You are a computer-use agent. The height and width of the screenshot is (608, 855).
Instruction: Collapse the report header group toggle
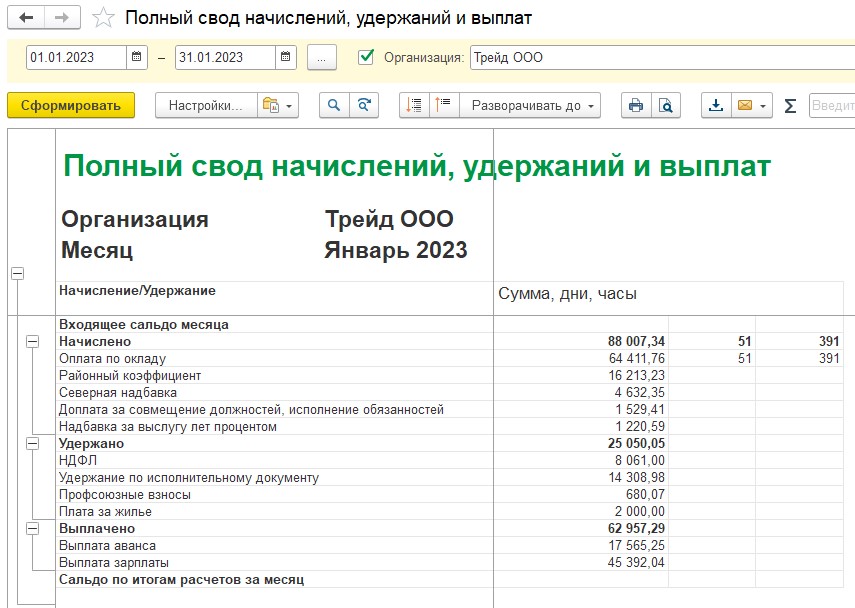[x=18, y=274]
